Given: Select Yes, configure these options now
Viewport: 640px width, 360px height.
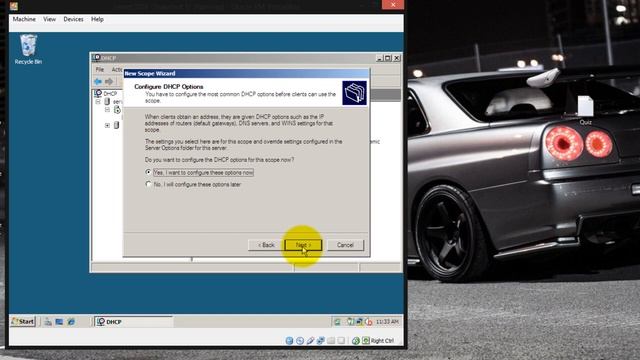Looking at the screenshot, I should coord(199,173).
